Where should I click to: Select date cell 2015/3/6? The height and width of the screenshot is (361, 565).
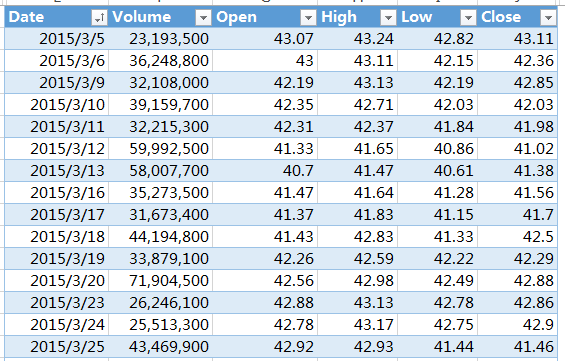tap(57, 61)
